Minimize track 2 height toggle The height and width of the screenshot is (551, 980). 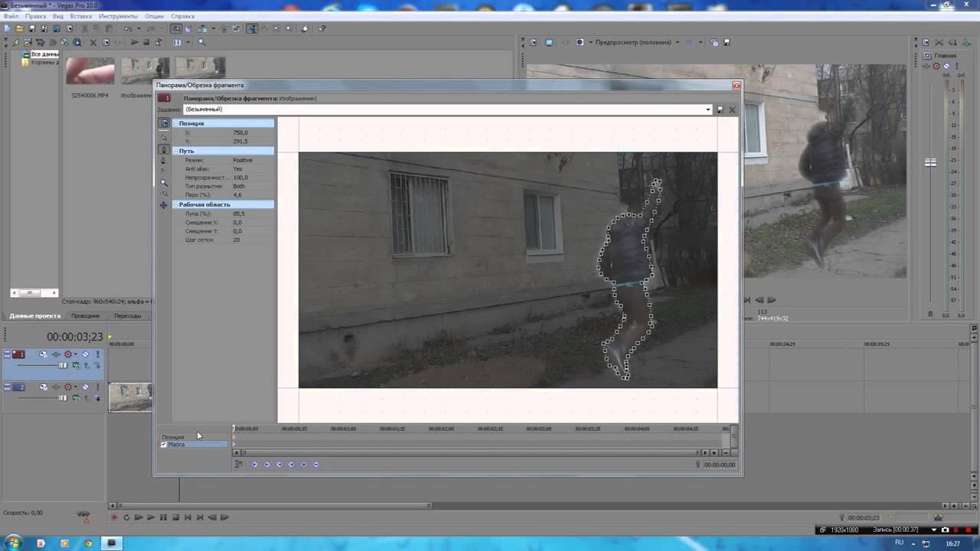(x=7, y=387)
